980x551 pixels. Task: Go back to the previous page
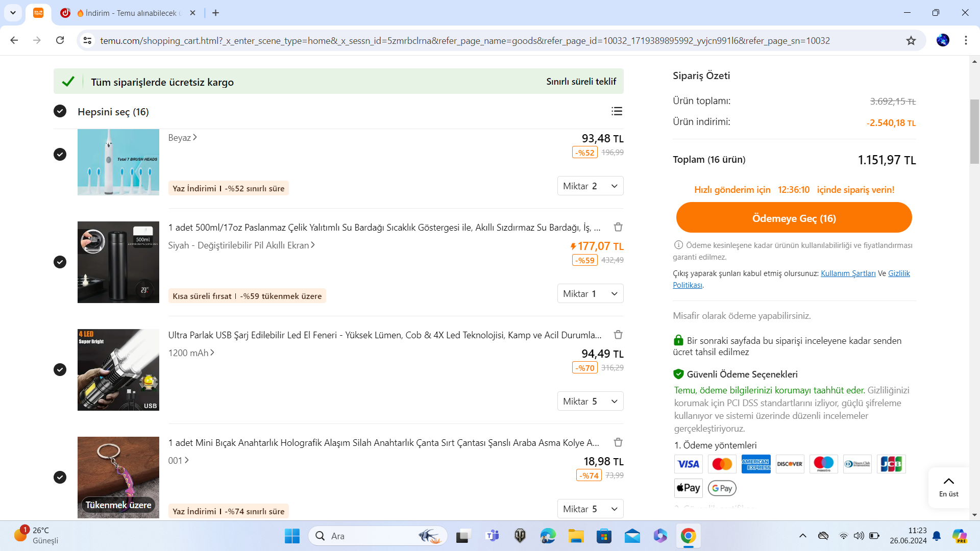pos(14,40)
